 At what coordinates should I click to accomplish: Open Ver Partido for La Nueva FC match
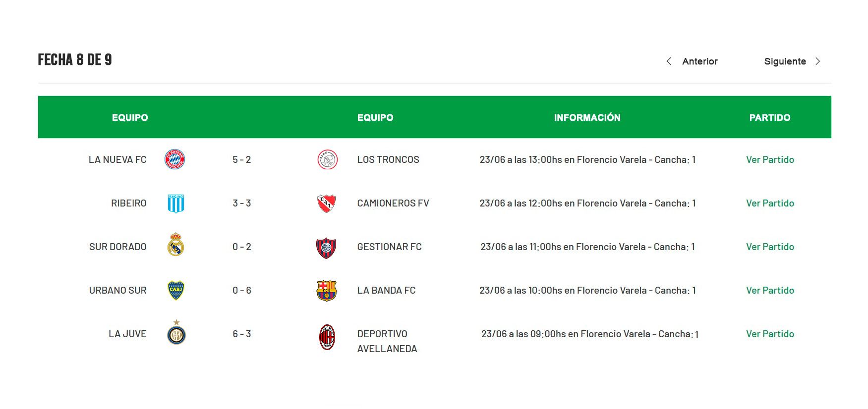770,159
